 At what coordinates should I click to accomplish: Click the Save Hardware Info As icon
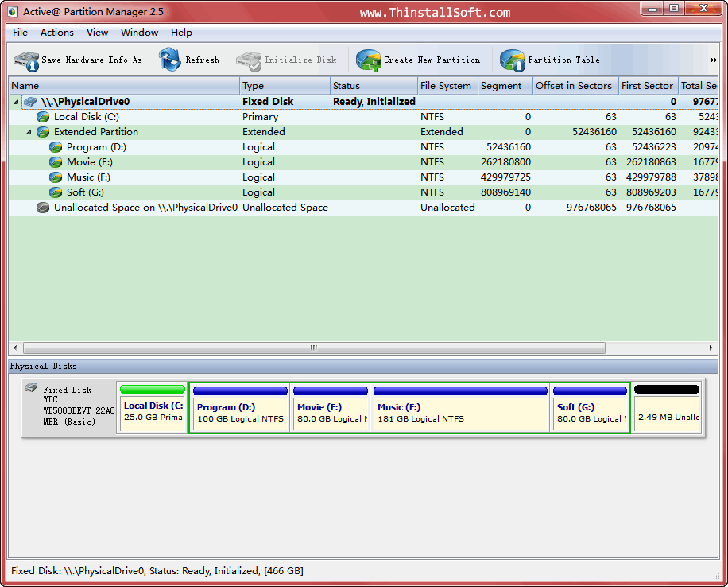(x=26, y=60)
